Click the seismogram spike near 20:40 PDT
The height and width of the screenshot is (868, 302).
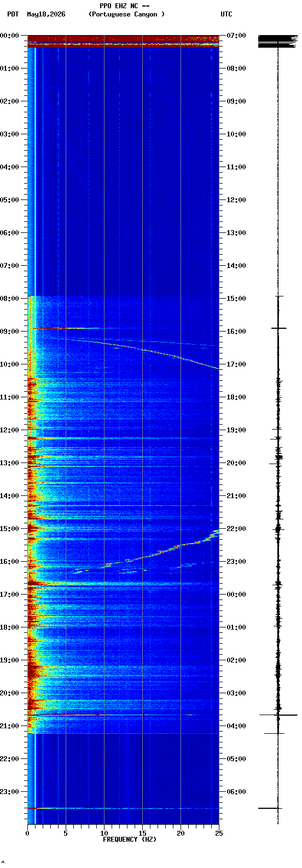(x=278, y=715)
